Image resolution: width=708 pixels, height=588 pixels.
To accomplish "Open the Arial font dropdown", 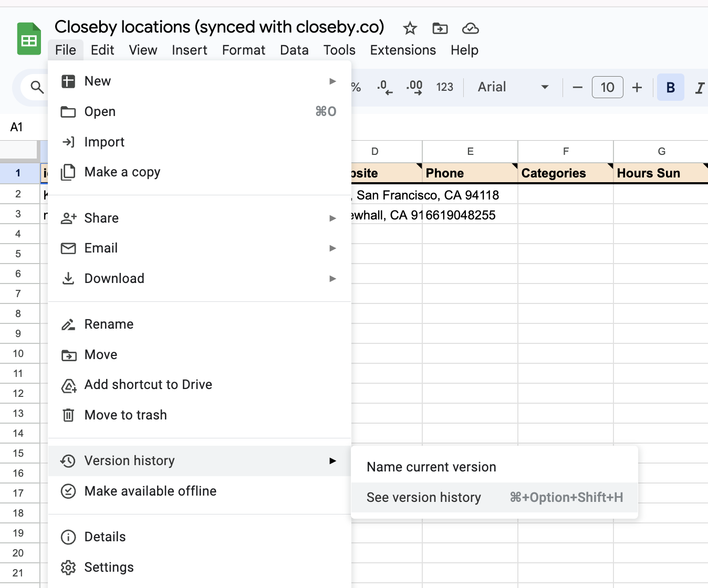I will (x=513, y=87).
